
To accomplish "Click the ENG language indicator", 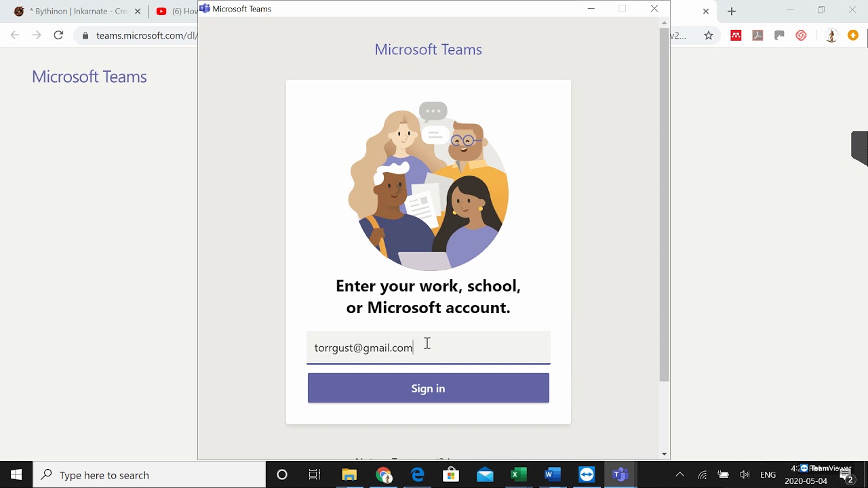I will (768, 475).
